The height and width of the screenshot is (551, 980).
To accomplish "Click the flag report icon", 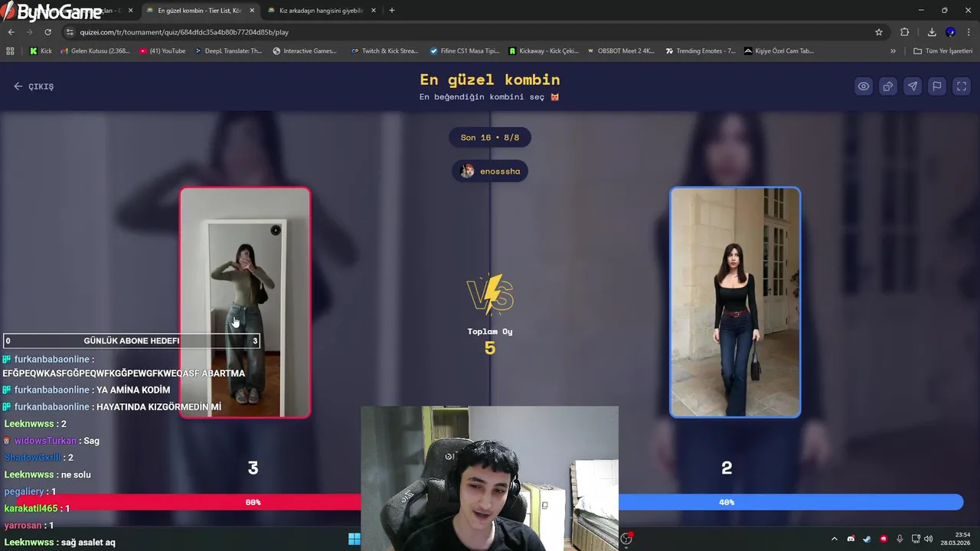I will pos(937,86).
